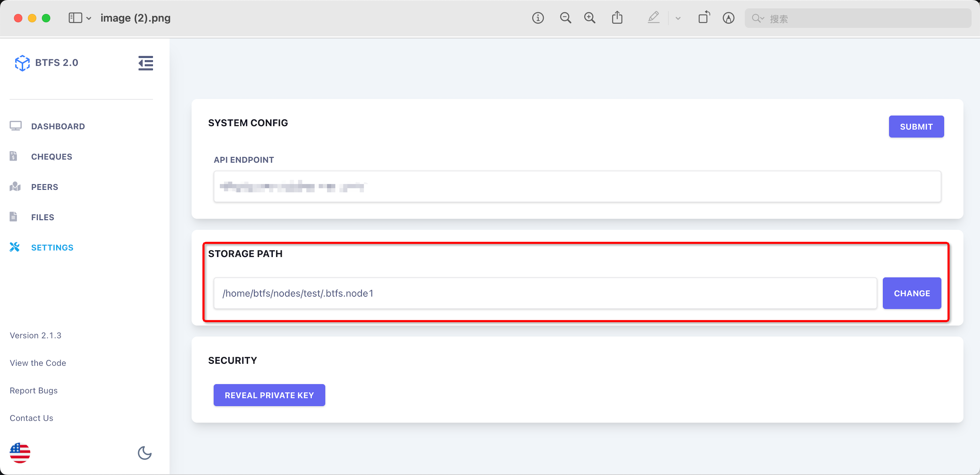Expand the markup pen options chevron

coord(678,18)
